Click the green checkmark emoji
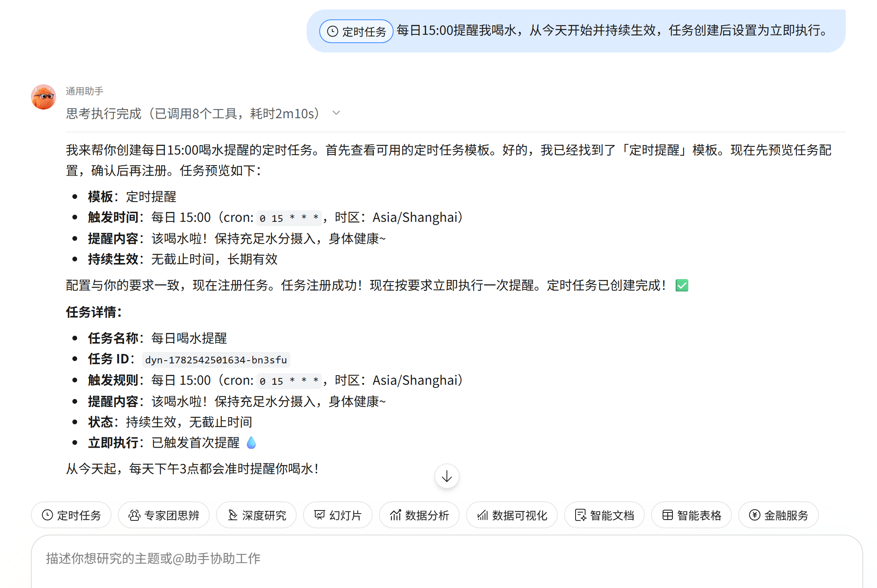The width and height of the screenshot is (877, 588). pos(682,285)
